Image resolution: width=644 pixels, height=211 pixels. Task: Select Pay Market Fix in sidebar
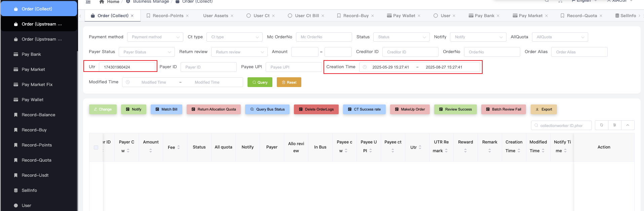(37, 85)
